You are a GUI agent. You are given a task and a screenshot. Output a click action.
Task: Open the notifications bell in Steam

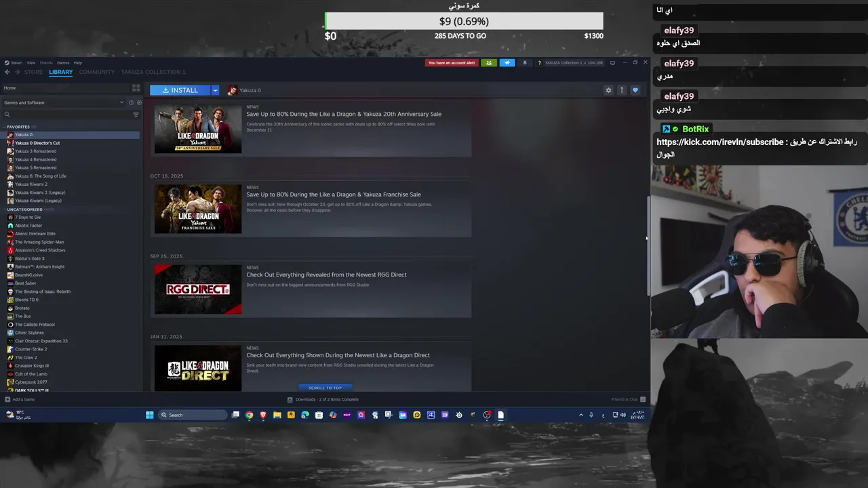524,63
